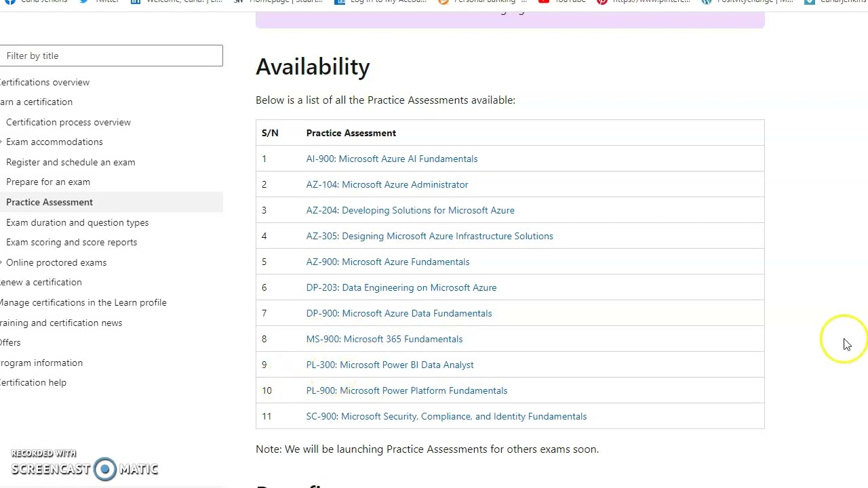
Task: Open DP-900 Microsoft Azure Data Fundamentals link
Action: pyautogui.click(x=399, y=313)
